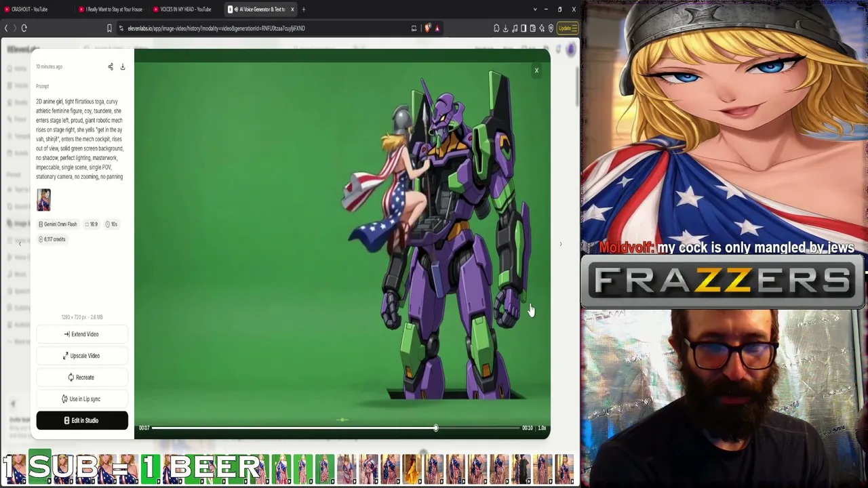The image size is (868, 488).
Task: Click the screen icon in the address bar
Action: pyautogui.click(x=414, y=28)
